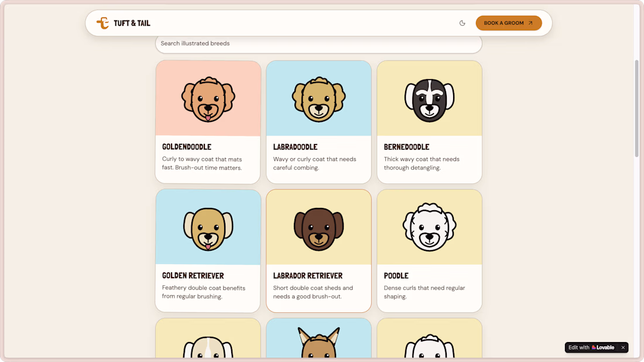
Task: Click the Book a Groom button
Action: 508,23
